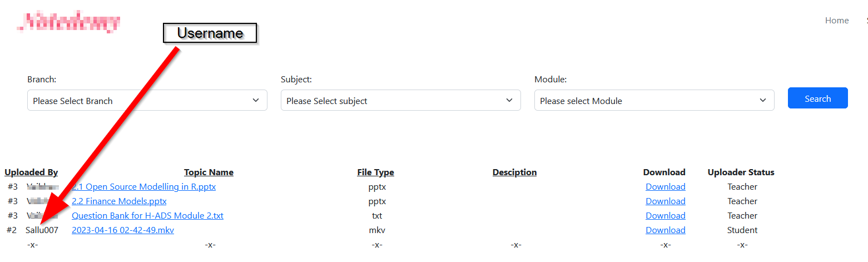Image resolution: width=868 pixels, height=262 pixels.
Task: Go to the Home menu item
Action: pos(836,21)
